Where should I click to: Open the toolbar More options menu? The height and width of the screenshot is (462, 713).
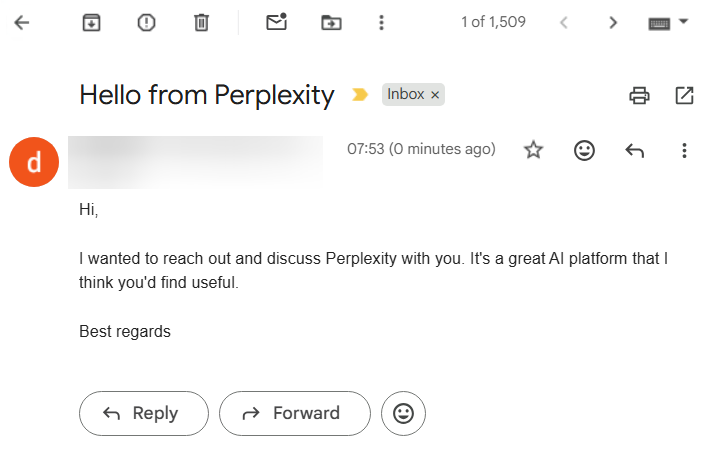click(381, 22)
